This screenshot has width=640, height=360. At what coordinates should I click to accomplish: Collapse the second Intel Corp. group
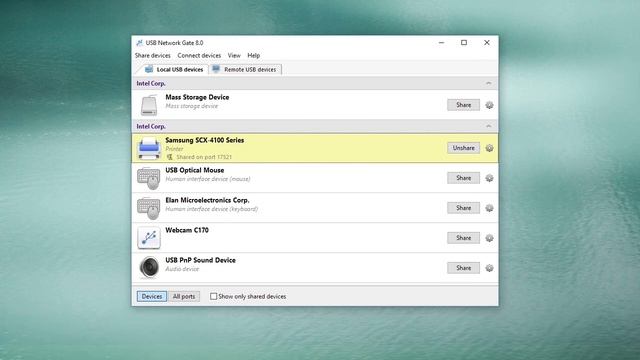click(x=489, y=126)
